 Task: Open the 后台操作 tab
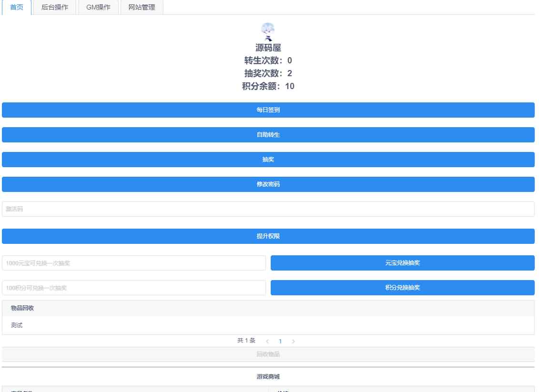55,7
